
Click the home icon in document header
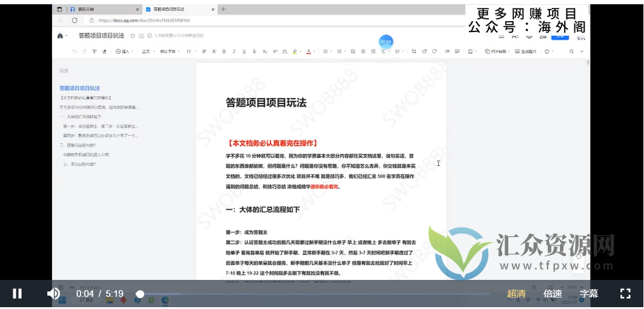60,36
